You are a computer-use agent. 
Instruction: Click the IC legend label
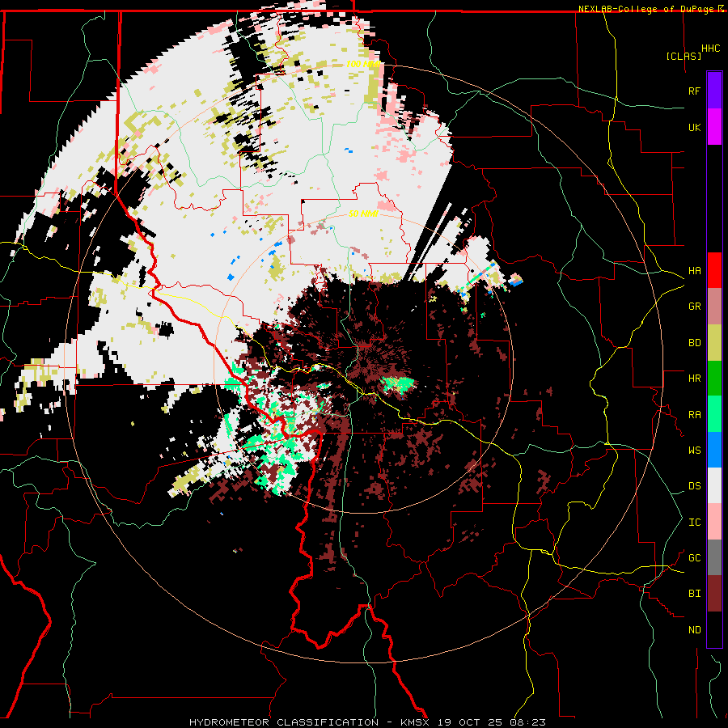[x=694, y=523]
